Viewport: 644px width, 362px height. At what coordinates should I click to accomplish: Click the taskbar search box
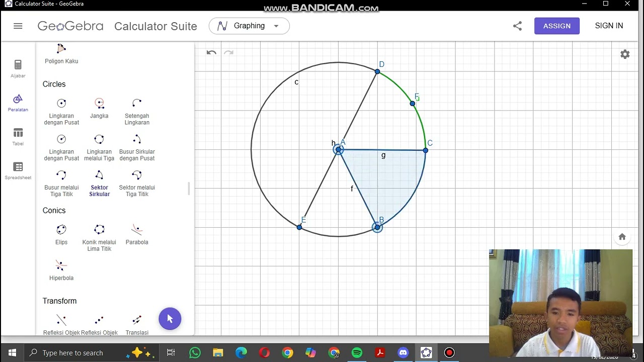(x=92, y=352)
